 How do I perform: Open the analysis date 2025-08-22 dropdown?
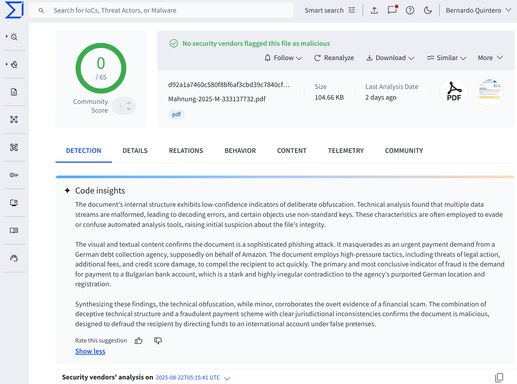193,378
